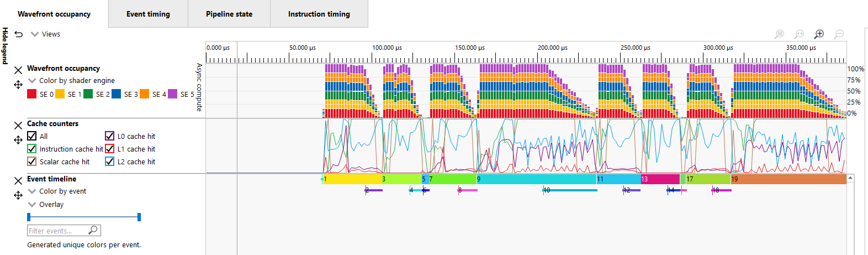The width and height of the screenshot is (868, 255).
Task: Click the zoom in magnifier icon
Action: [819, 34]
